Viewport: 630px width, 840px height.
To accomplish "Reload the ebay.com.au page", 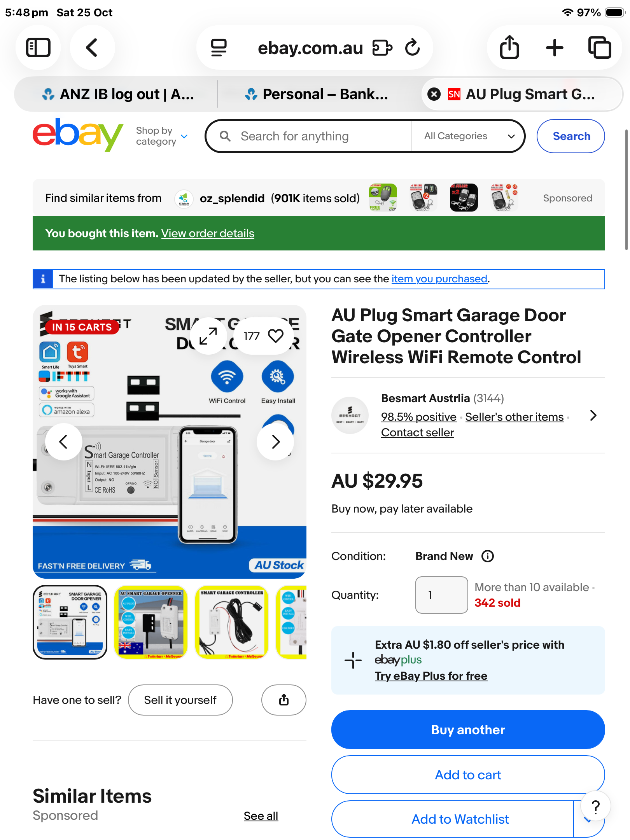I will pyautogui.click(x=413, y=48).
